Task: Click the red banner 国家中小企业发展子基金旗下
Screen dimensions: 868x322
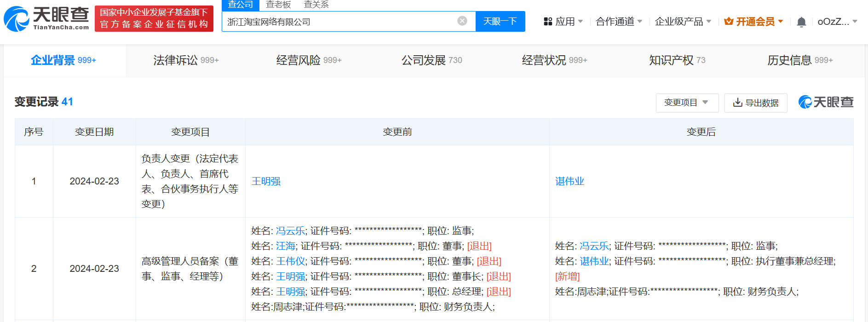Action: pos(154,19)
